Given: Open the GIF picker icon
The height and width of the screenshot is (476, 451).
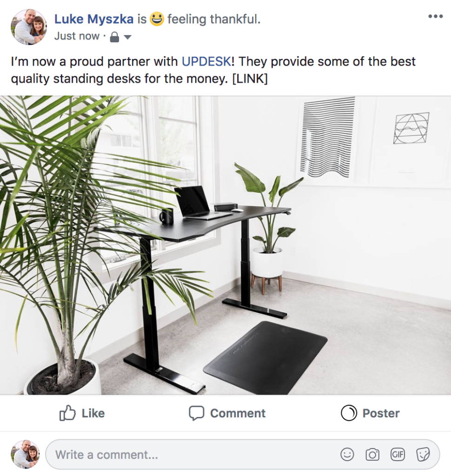Looking at the screenshot, I should click(x=398, y=455).
